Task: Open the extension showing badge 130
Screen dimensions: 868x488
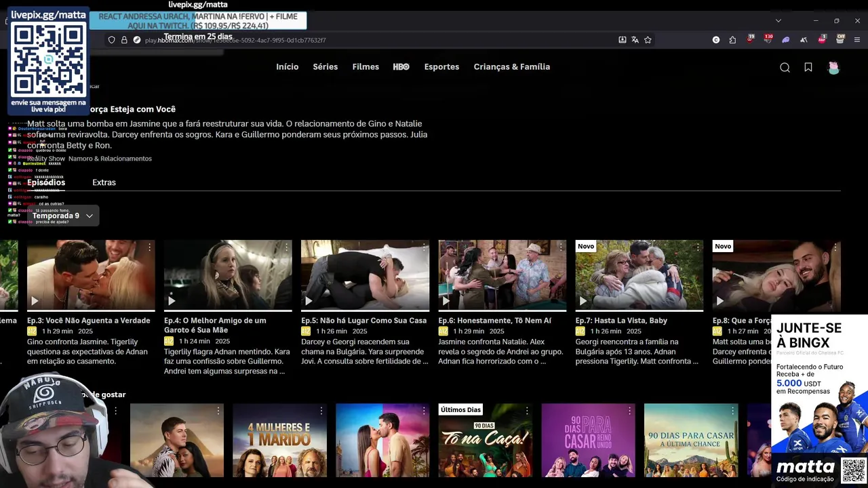Action: coord(768,39)
